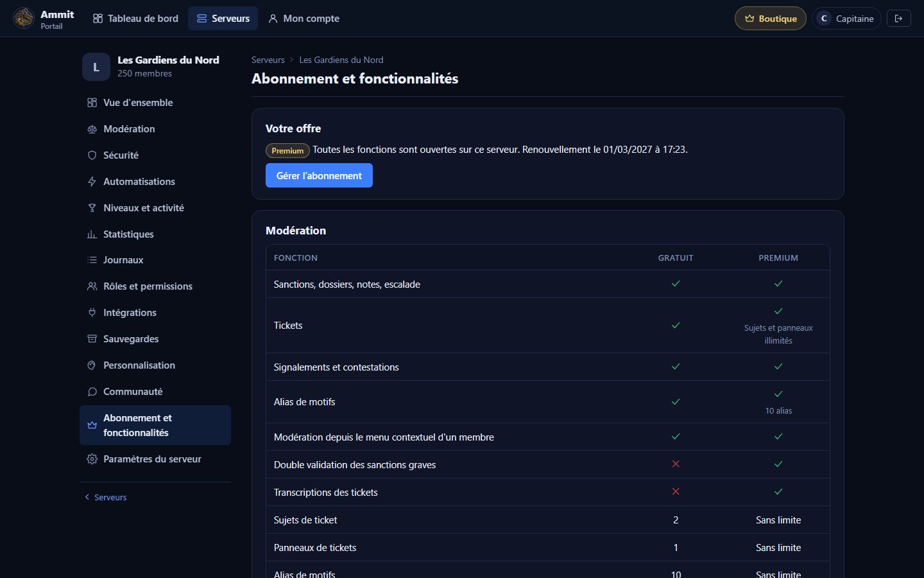Click the '10 alias' Premium note

(x=778, y=410)
